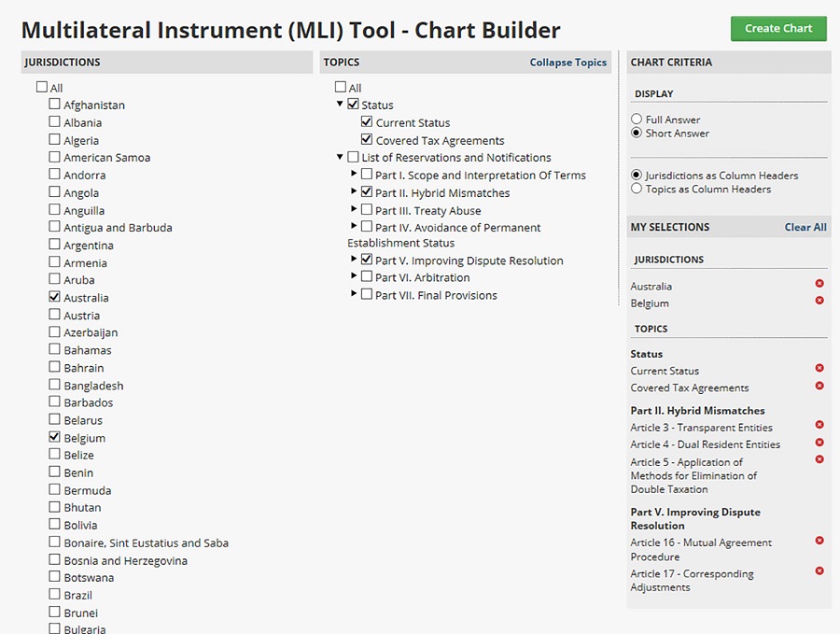Screen dimensions: 840x634
Task: Select the Full Answer display option
Action: (x=637, y=120)
